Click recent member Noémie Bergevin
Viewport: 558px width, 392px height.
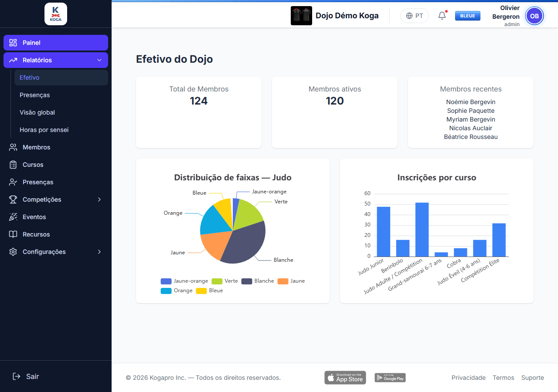tap(471, 102)
